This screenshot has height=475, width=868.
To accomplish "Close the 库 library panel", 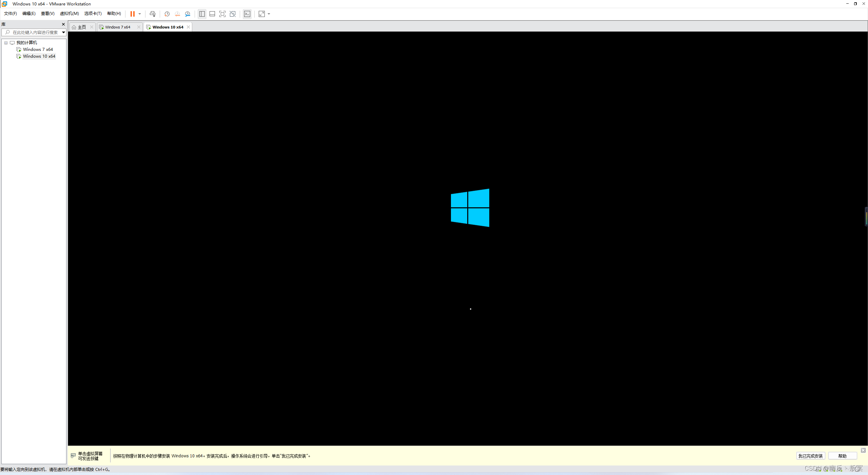I will point(63,24).
